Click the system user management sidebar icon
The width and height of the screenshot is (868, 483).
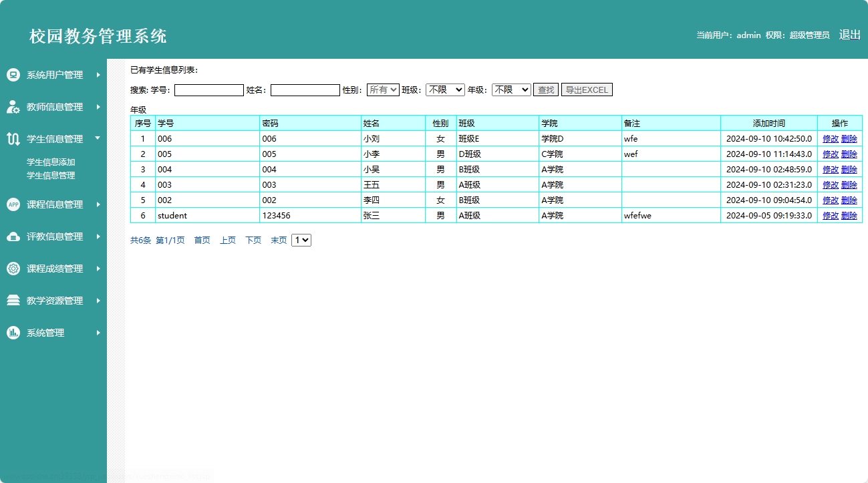click(x=13, y=75)
